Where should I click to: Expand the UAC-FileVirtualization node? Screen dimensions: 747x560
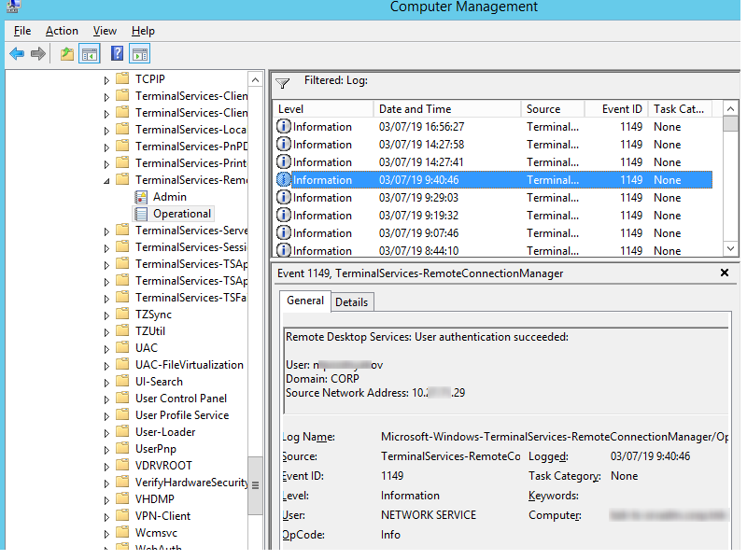pyautogui.click(x=106, y=366)
